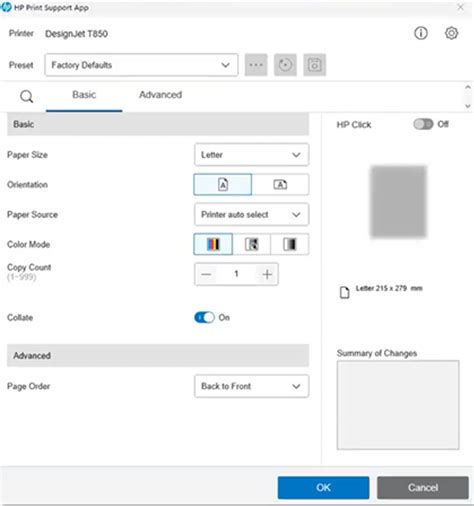474x506 pixels.
Task: Click the Summary of Changes box
Action: pyautogui.click(x=398, y=405)
